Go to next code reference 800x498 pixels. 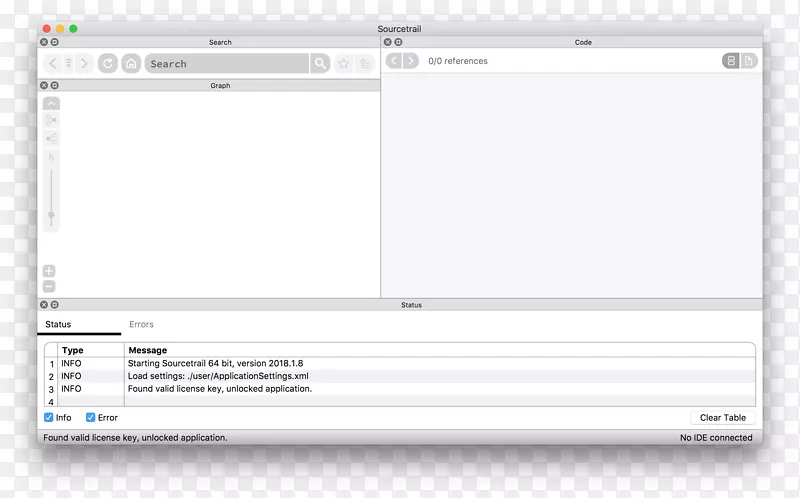coord(411,61)
